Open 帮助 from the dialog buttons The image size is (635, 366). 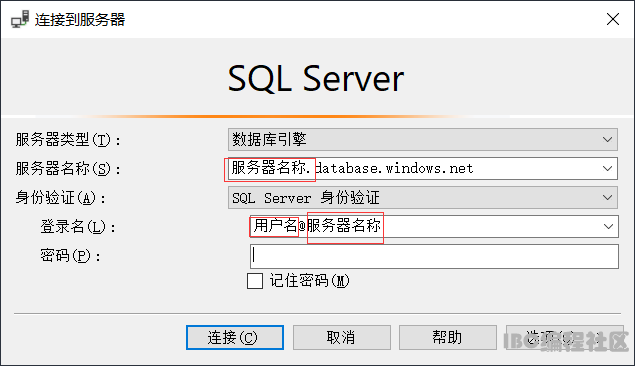pos(447,337)
